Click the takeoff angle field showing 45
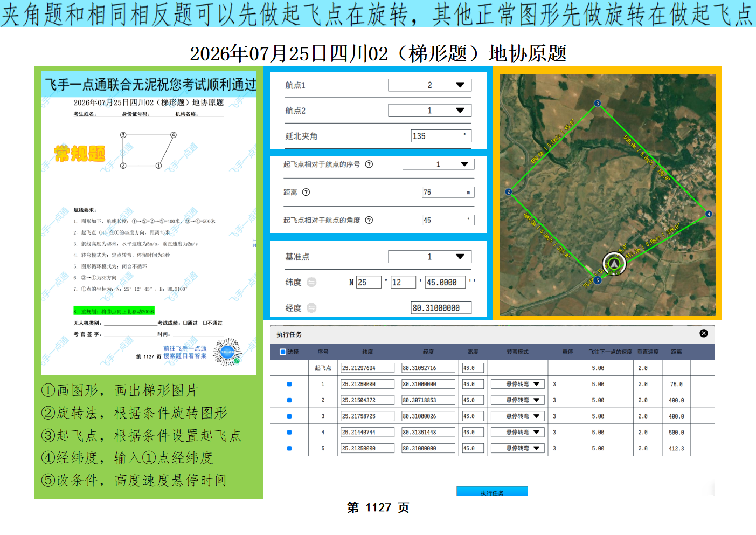Screen dimensions: 756x535 (448, 220)
